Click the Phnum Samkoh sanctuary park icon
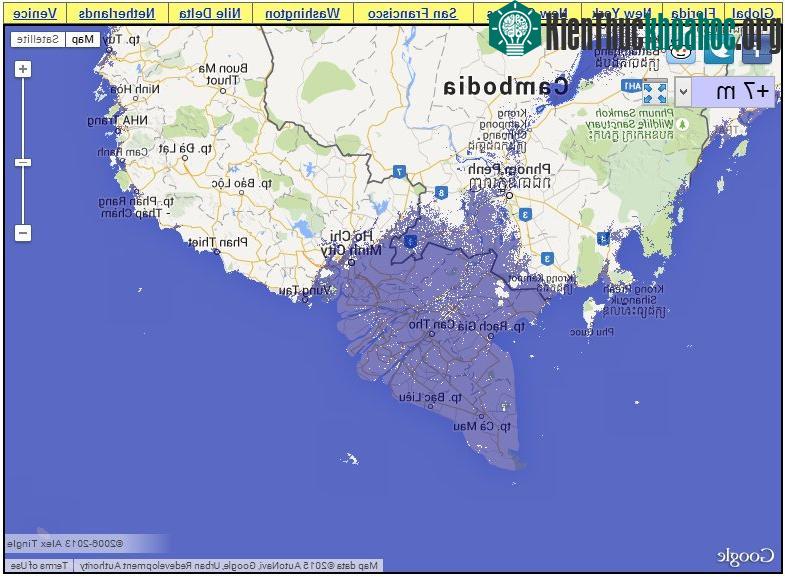 [682, 124]
